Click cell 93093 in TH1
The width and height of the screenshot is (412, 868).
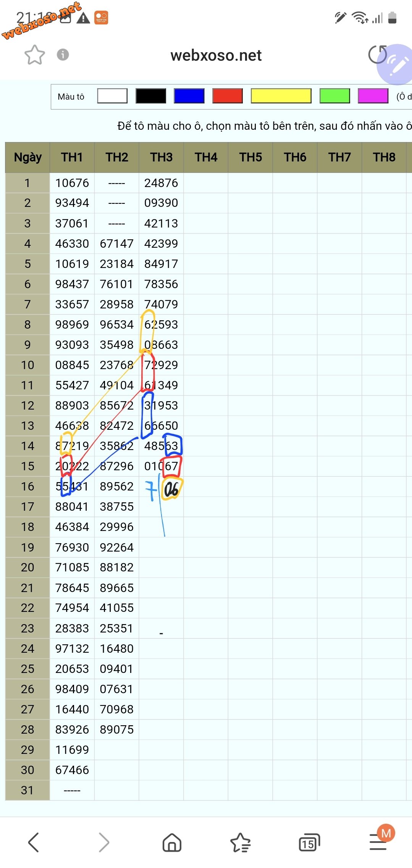pyautogui.click(x=72, y=345)
